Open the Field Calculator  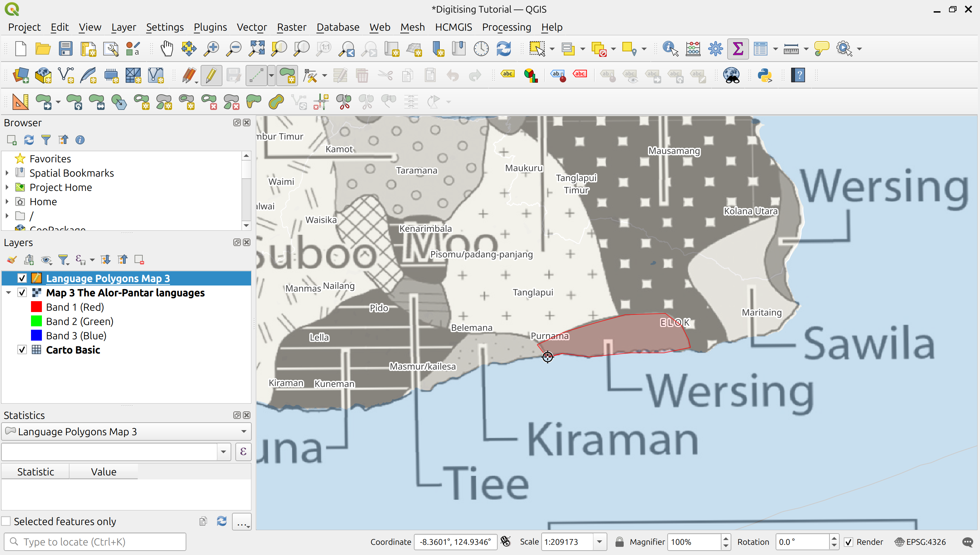pos(693,49)
